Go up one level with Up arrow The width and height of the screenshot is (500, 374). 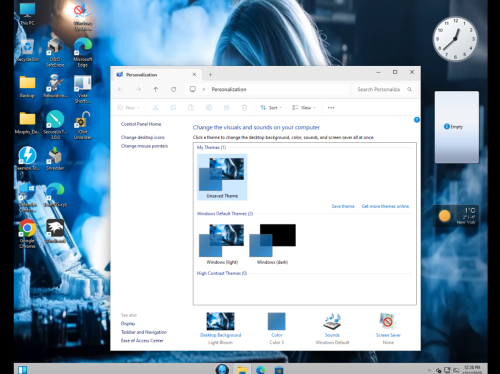(x=156, y=89)
